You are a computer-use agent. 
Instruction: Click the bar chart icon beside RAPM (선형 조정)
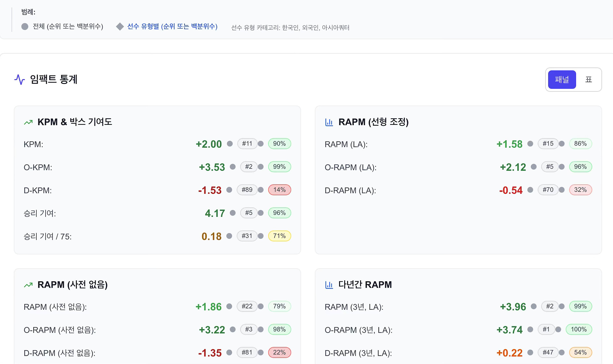[x=329, y=122]
